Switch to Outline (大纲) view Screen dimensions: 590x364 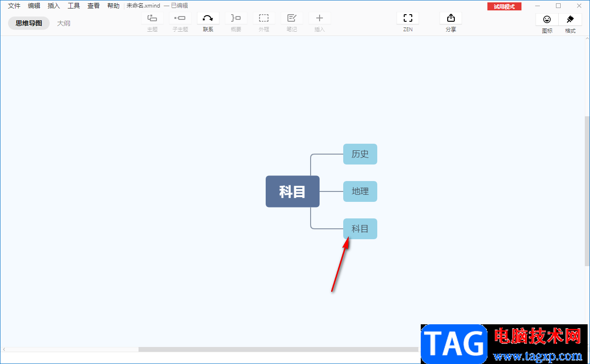click(64, 23)
